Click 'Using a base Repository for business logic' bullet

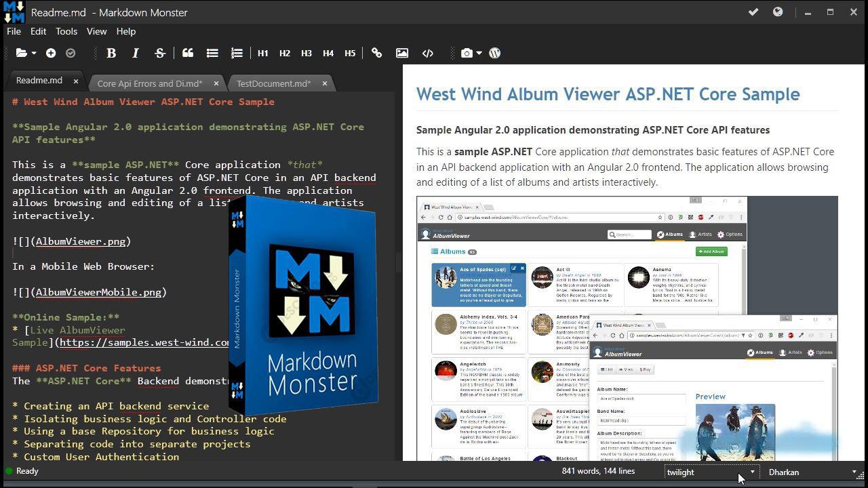click(143, 431)
